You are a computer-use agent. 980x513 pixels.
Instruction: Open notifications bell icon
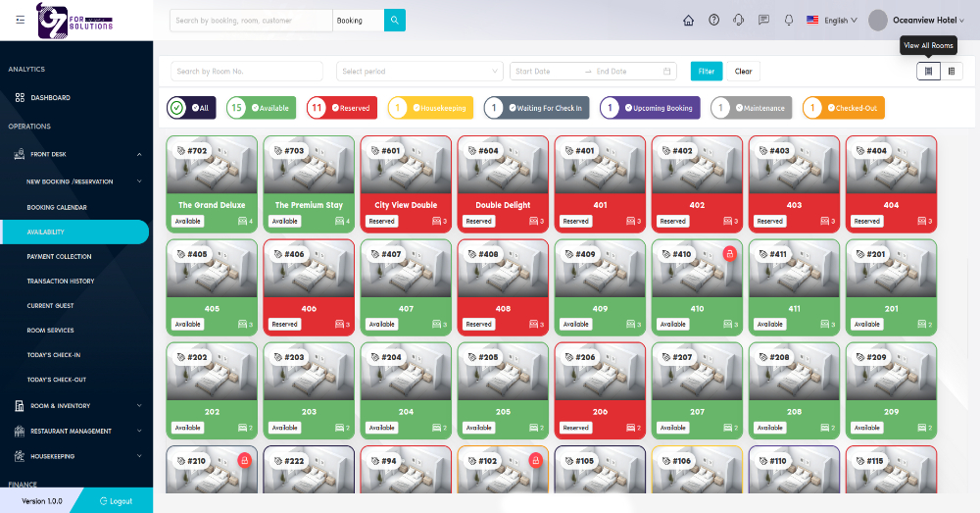pyautogui.click(x=789, y=20)
